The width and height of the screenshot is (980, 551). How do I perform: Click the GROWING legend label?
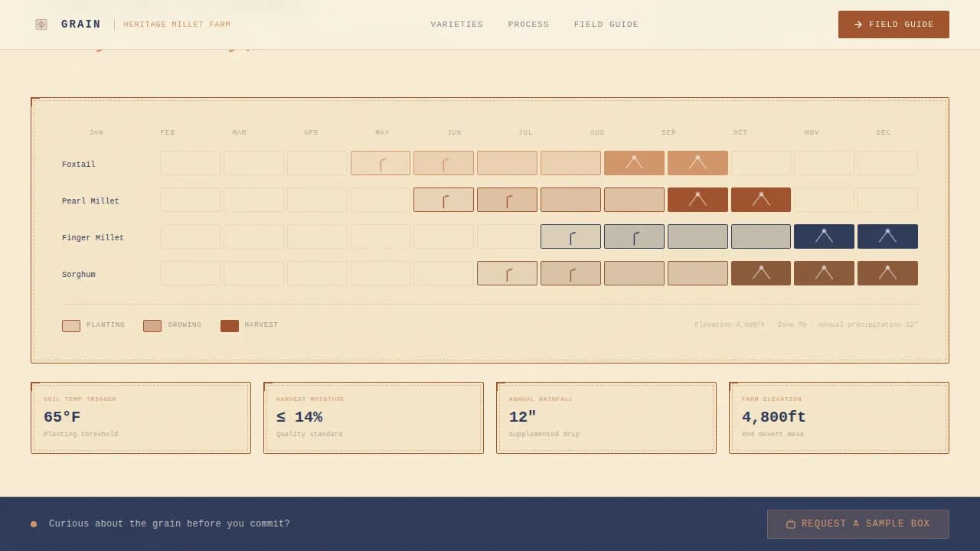pos(185,325)
